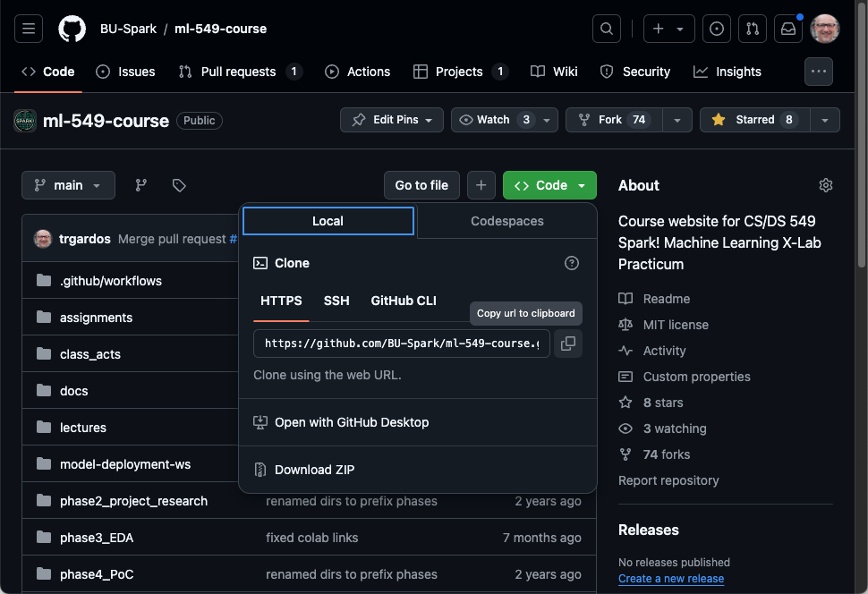Image resolution: width=868 pixels, height=594 pixels.
Task: Toggle Starred button for the repository
Action: coord(754,120)
